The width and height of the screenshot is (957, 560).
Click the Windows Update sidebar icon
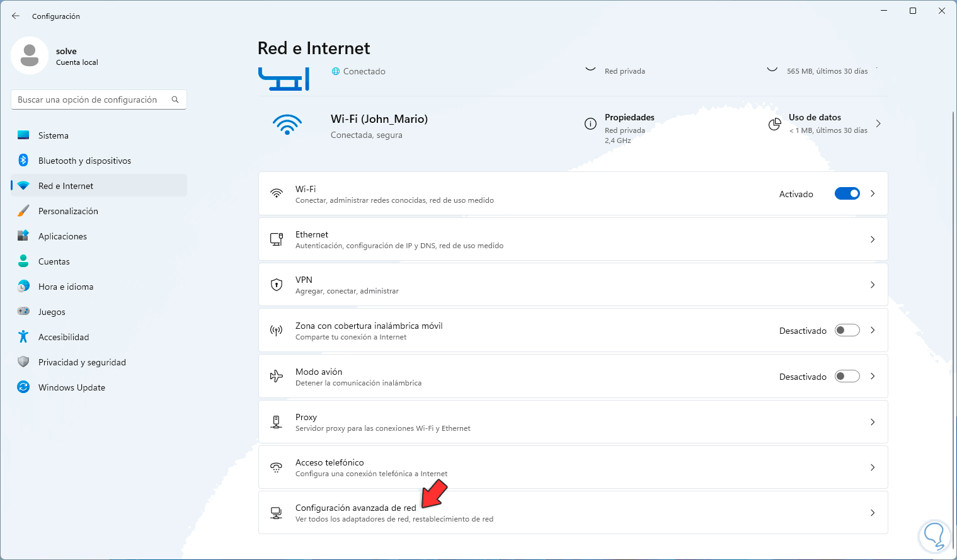(23, 387)
